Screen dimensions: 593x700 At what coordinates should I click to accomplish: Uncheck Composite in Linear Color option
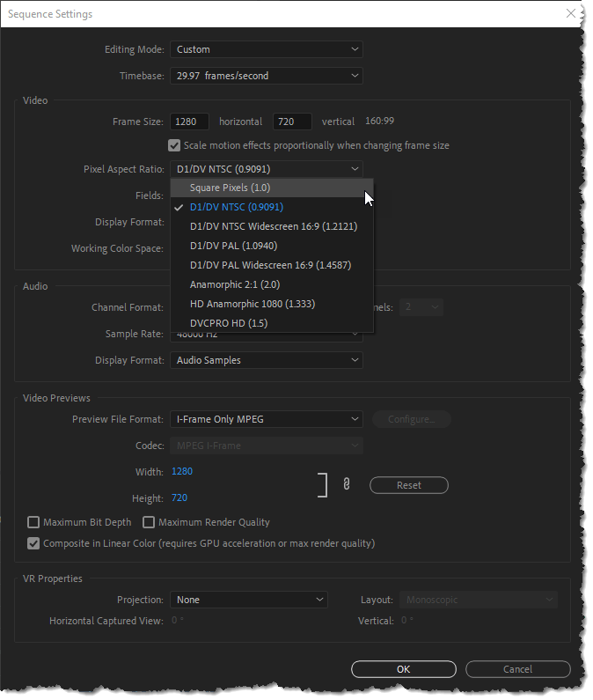(33, 543)
